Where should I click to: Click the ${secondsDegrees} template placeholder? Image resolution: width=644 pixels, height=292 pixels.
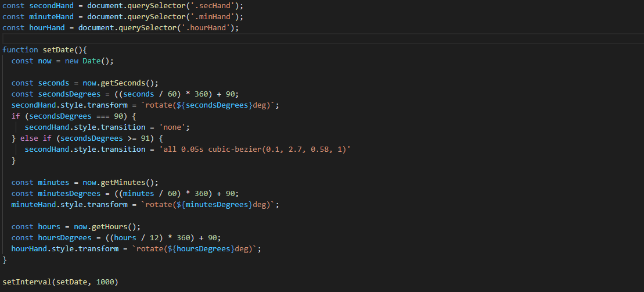[214, 105]
